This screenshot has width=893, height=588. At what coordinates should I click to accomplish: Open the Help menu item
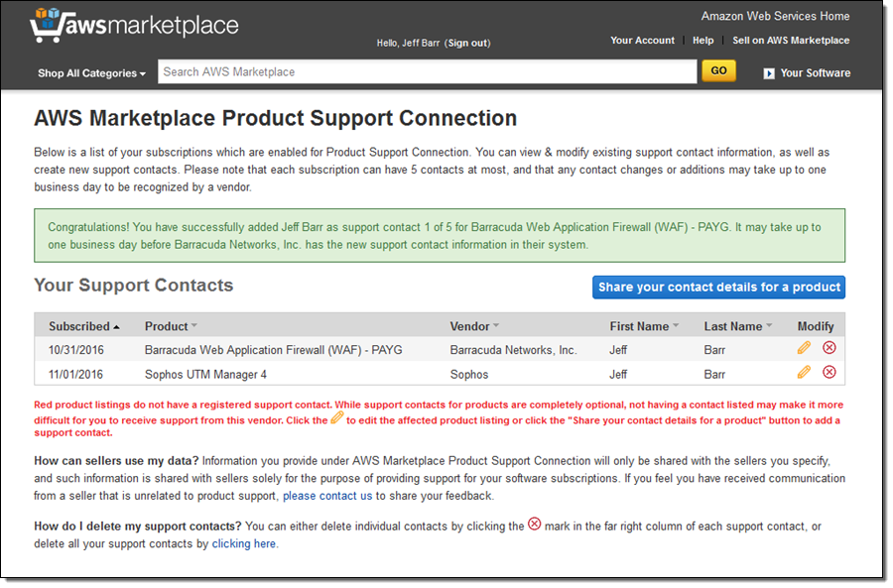(x=702, y=41)
